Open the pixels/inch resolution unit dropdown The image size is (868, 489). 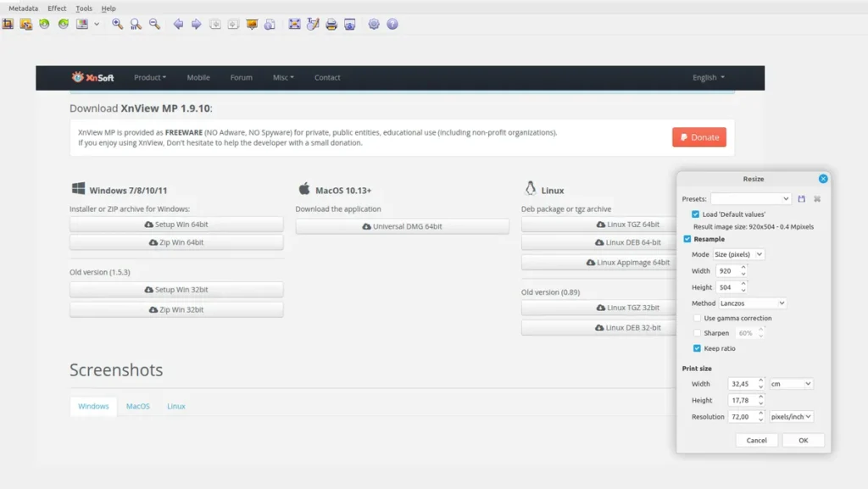click(x=791, y=416)
